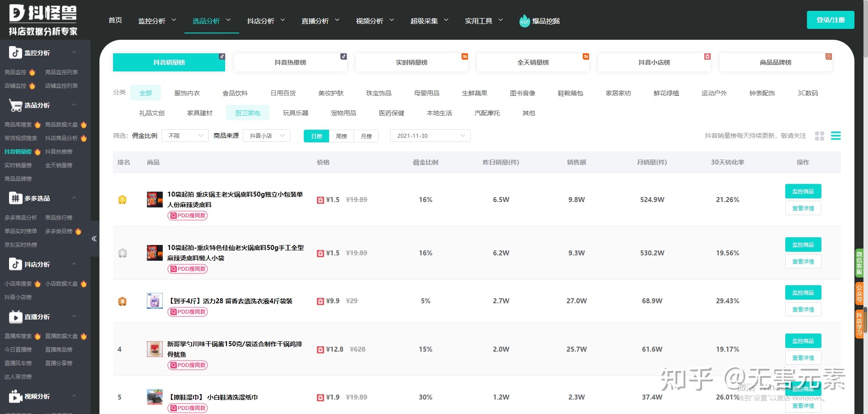The width and height of the screenshot is (868, 414).
Task: Click the 登录/注册 button
Action: coord(830,20)
